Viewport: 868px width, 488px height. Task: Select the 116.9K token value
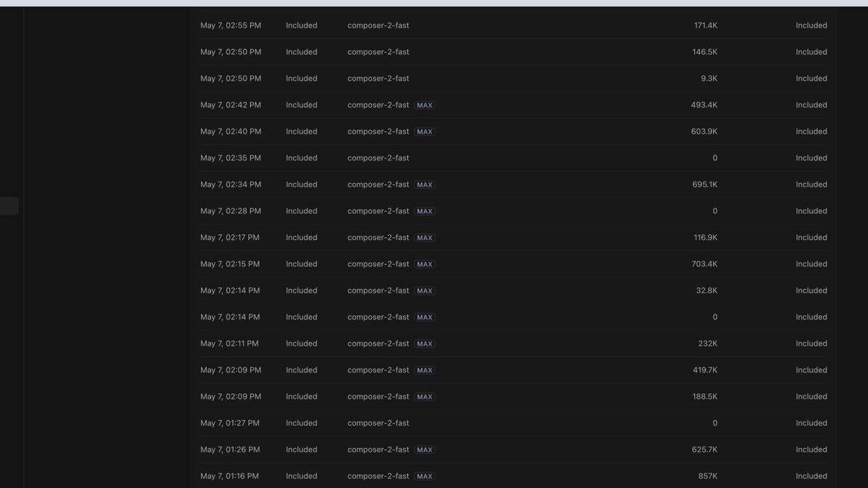tap(705, 237)
